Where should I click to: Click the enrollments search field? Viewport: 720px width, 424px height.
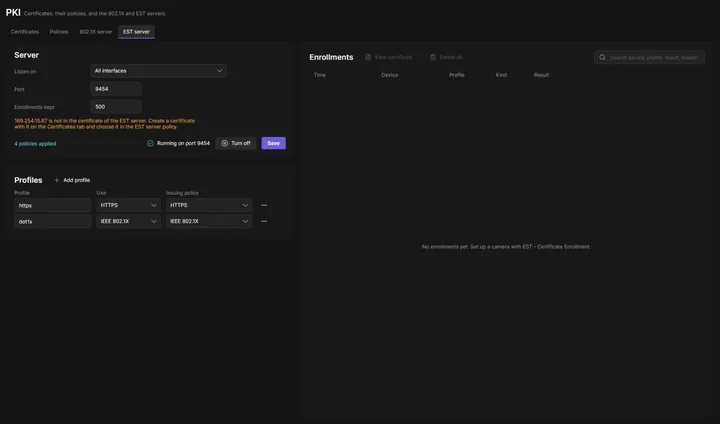click(x=649, y=57)
